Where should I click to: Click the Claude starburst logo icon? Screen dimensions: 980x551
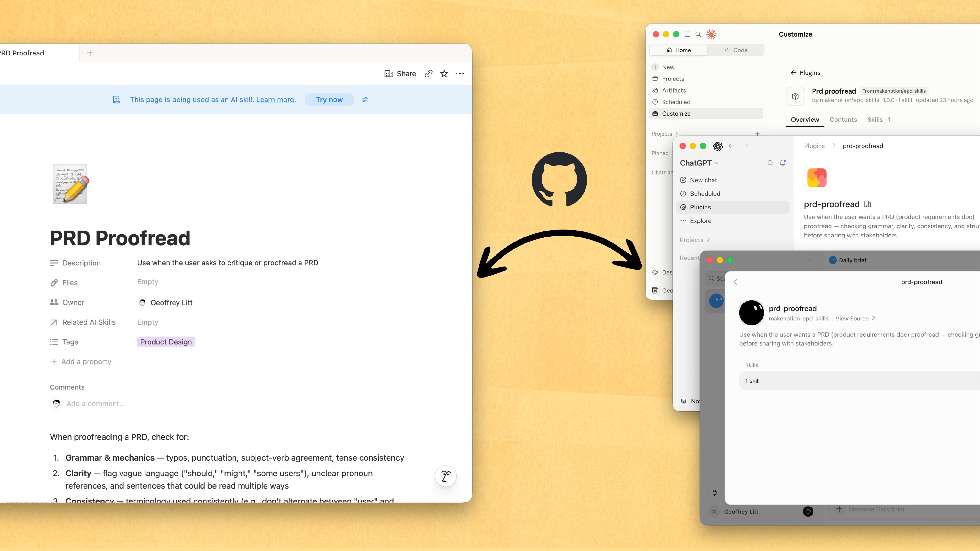711,34
